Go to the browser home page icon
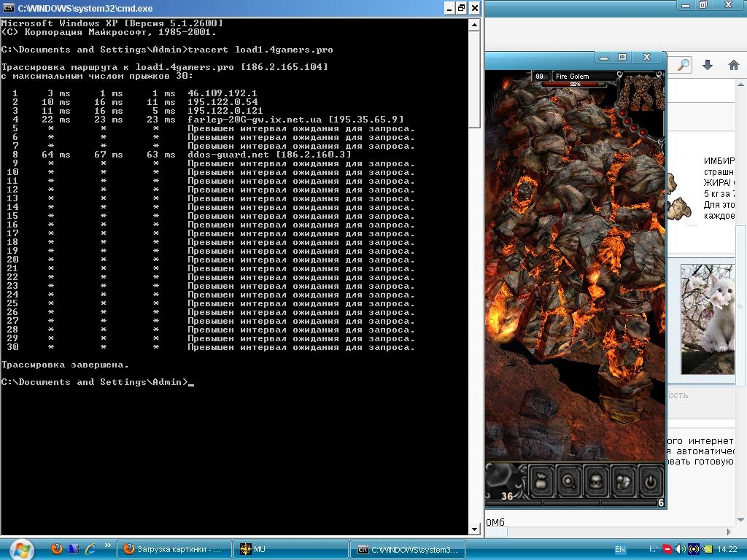This screenshot has width=747, height=560. (734, 65)
